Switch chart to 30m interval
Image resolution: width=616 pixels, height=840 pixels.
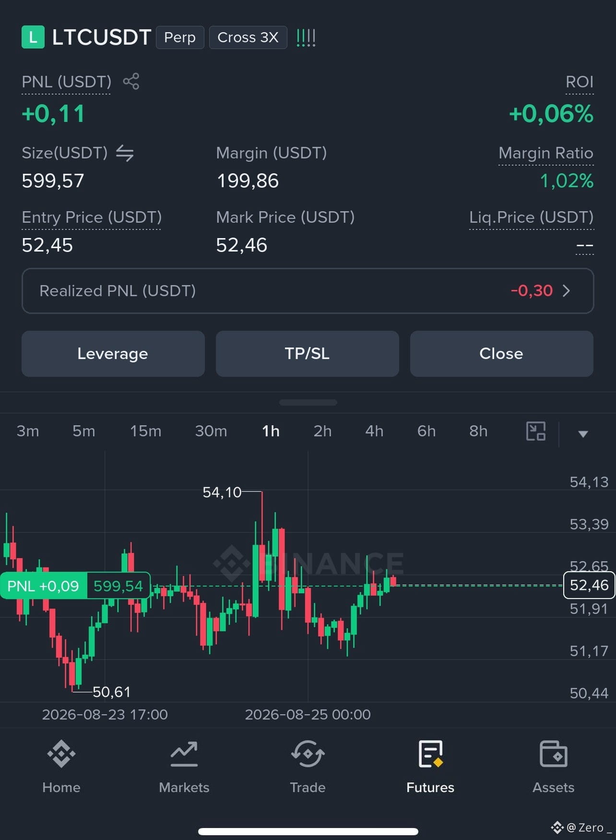coord(211,431)
